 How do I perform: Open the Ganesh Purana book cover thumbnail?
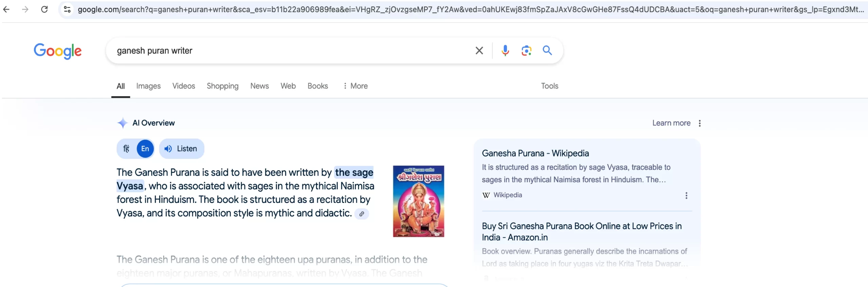pyautogui.click(x=418, y=201)
